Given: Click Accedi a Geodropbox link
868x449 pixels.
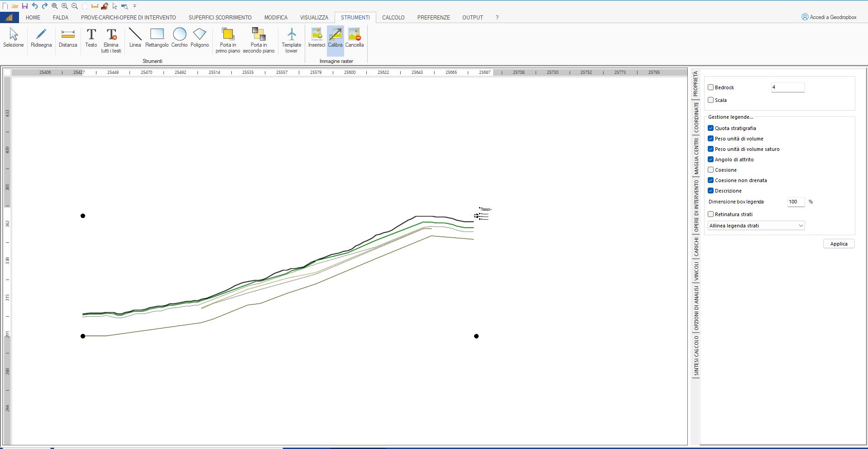Looking at the screenshot, I should pos(829,17).
